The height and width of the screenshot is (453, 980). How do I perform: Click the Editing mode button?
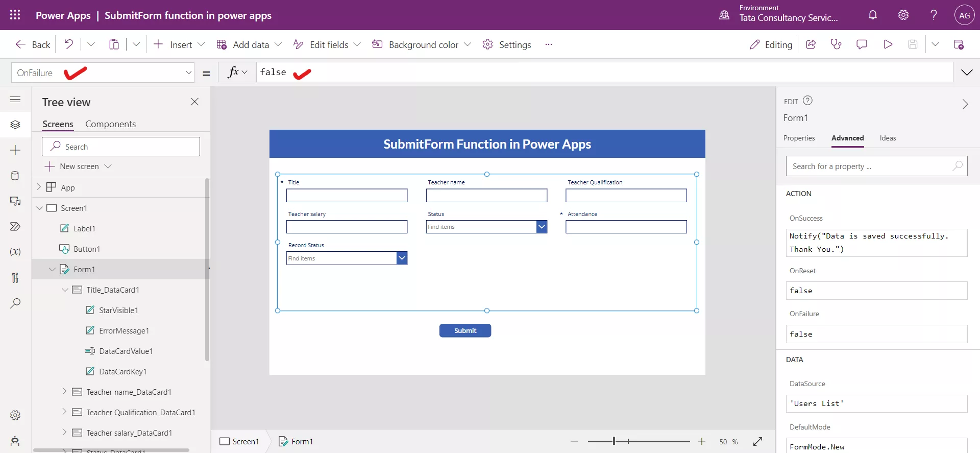point(771,44)
